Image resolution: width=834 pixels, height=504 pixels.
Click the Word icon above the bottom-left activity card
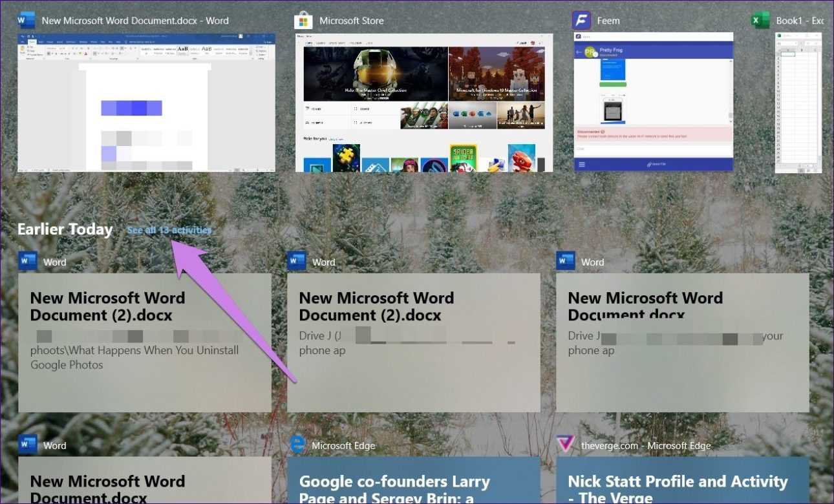click(28, 445)
